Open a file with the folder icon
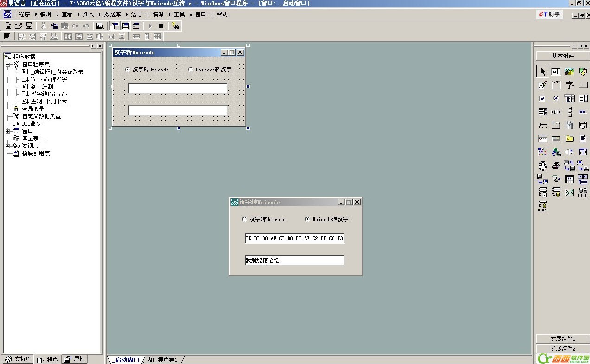This screenshot has width=590, height=364. click(19, 26)
